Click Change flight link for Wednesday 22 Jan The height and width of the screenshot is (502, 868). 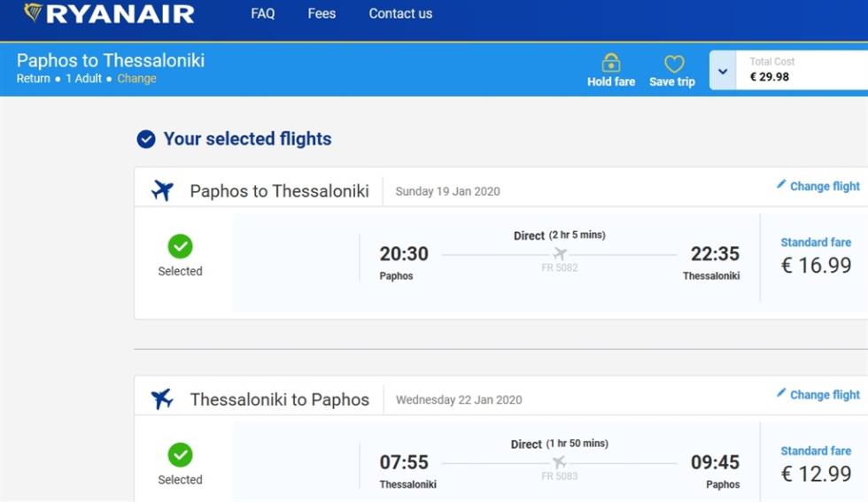(x=825, y=395)
